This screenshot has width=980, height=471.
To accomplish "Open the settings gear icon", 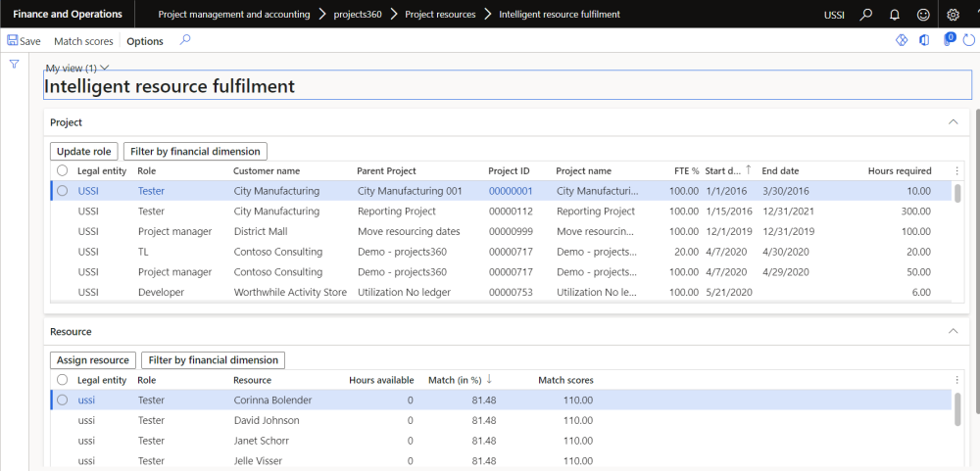I will click(954, 15).
